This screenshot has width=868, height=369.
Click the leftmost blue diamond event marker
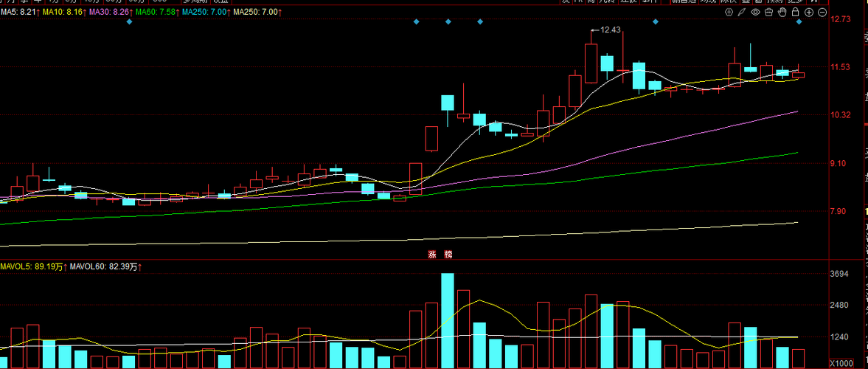[x=129, y=21]
